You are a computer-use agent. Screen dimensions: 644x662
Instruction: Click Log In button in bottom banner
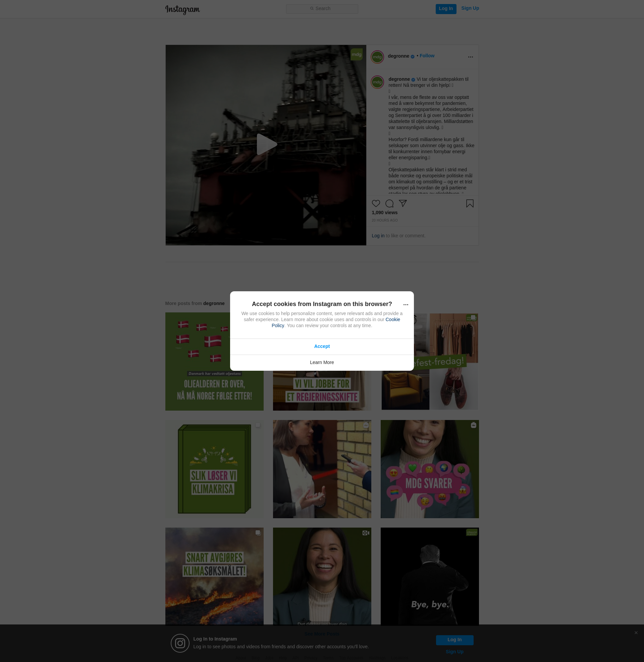click(x=454, y=640)
